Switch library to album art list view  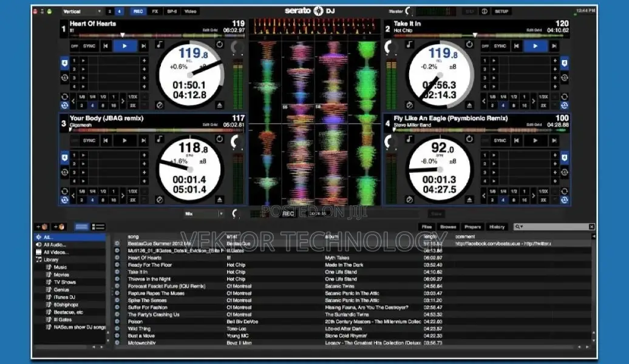pos(98,227)
